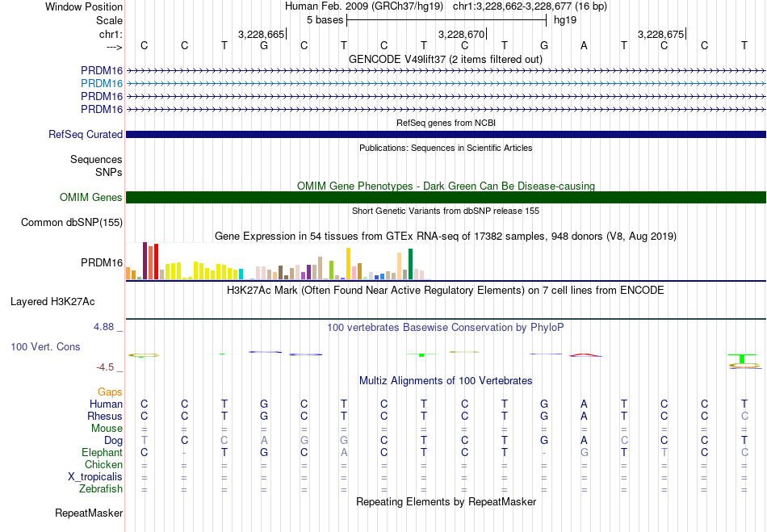Click the 3,228,675 position marker

(x=661, y=34)
